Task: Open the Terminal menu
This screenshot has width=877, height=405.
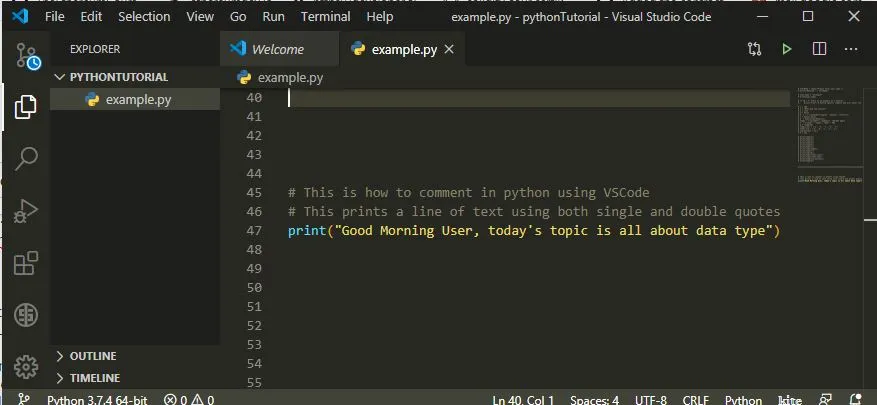Action: (326, 17)
